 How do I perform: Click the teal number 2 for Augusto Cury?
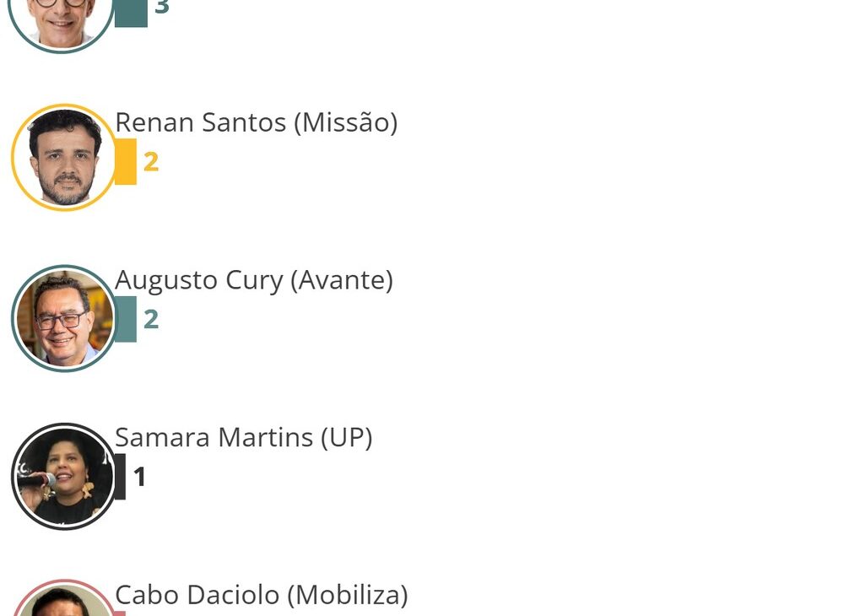point(151,319)
